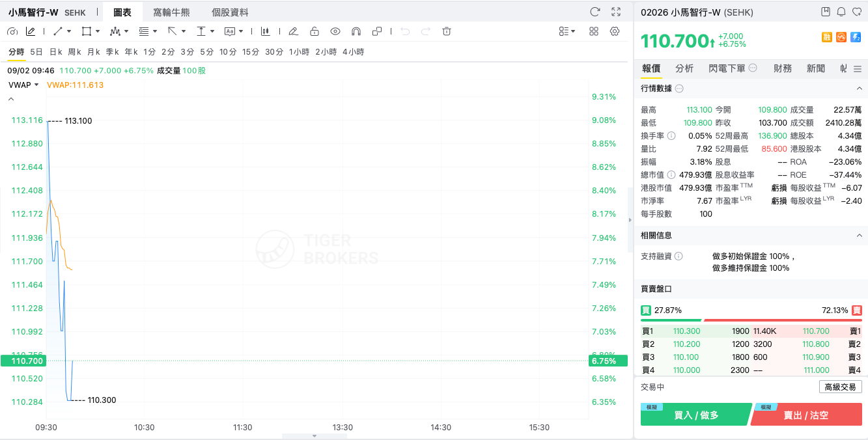Expand chart to fullscreen view
This screenshot has height=440, width=868.
pyautogui.click(x=616, y=12)
